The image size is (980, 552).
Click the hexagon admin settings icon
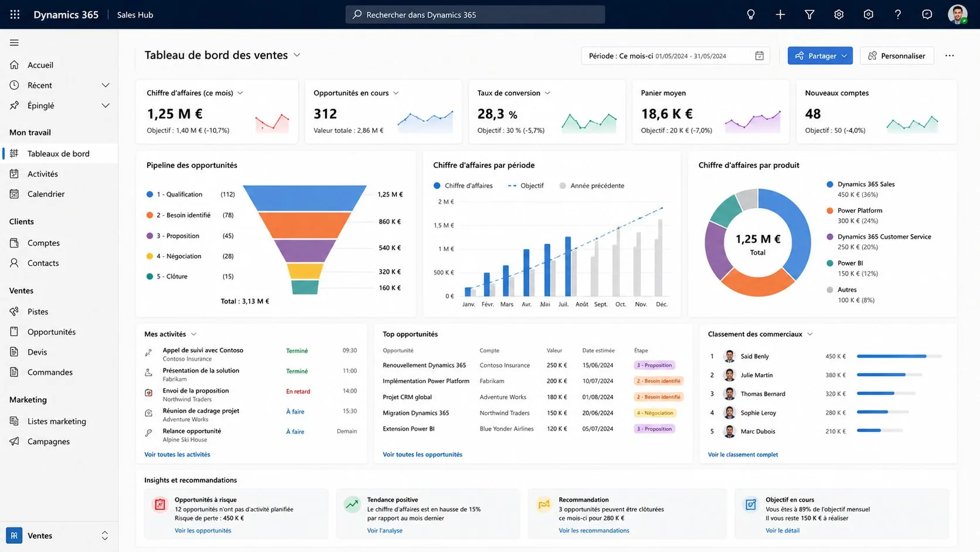click(868, 15)
